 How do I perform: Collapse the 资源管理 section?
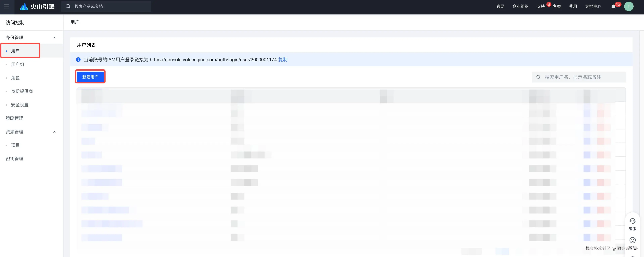pyautogui.click(x=54, y=132)
